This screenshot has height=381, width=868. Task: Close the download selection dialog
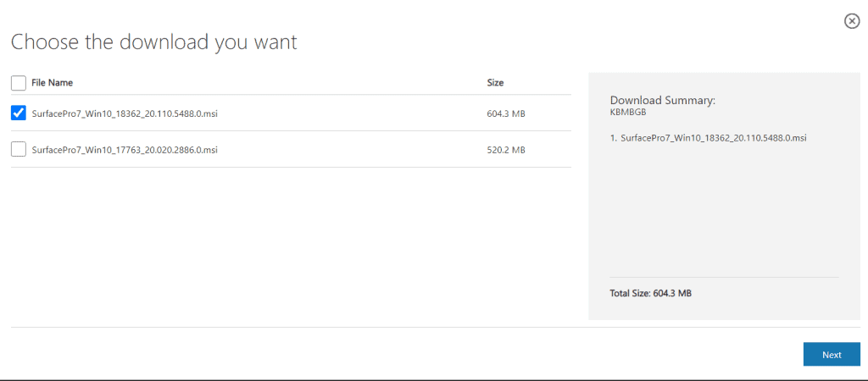tap(852, 21)
